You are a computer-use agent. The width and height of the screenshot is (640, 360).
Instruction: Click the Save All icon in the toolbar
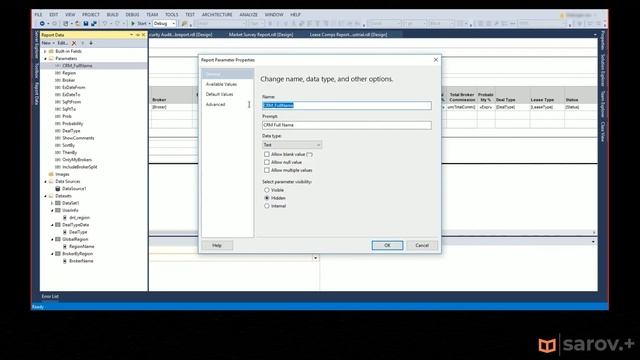tap(93, 24)
